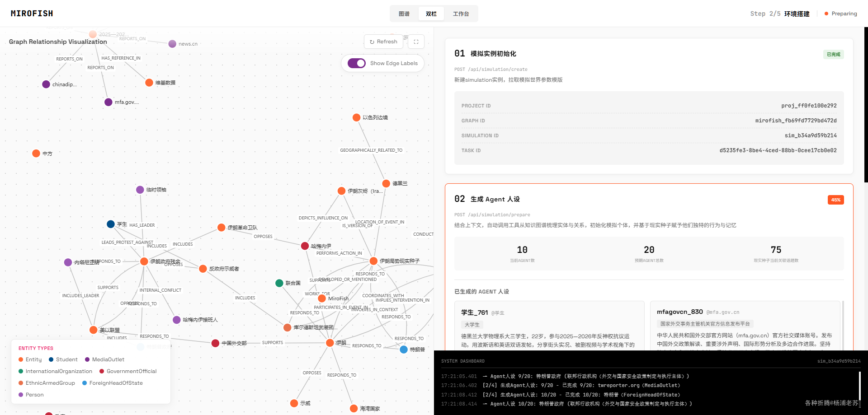The height and width of the screenshot is (415, 868).
Task: Click the 45% progress badge
Action: point(835,200)
